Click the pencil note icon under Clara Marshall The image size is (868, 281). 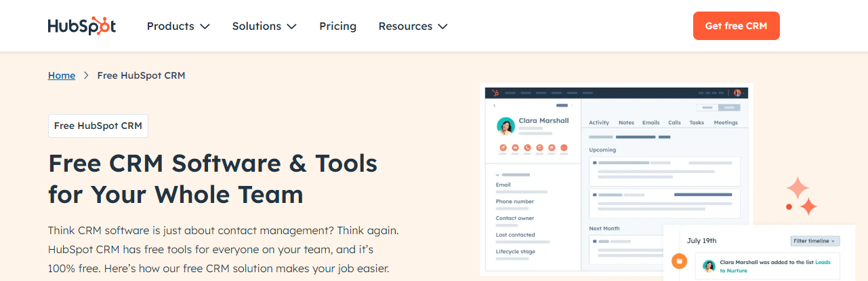[503, 147]
